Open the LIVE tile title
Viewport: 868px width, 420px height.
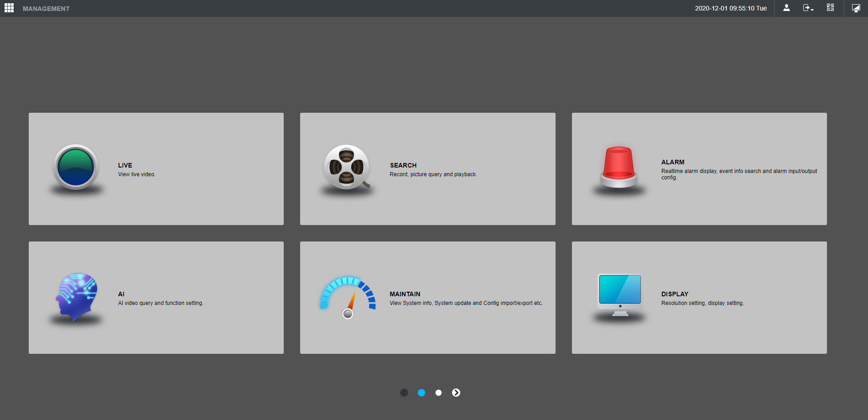[x=125, y=165]
